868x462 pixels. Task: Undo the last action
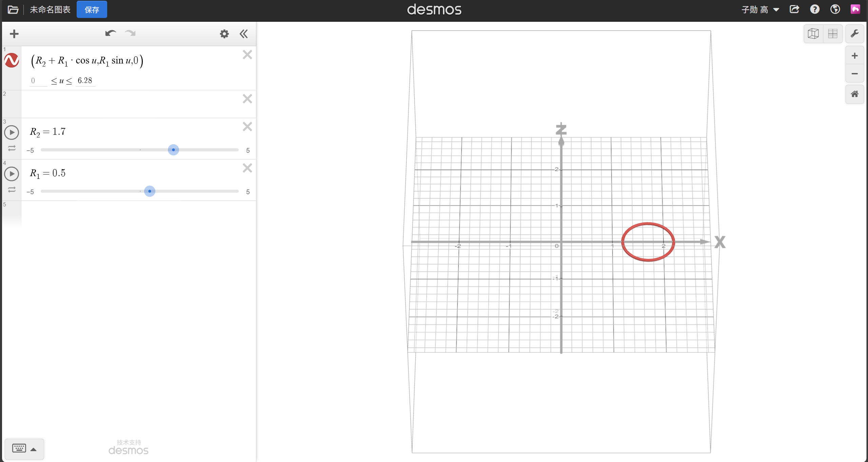pyautogui.click(x=110, y=33)
